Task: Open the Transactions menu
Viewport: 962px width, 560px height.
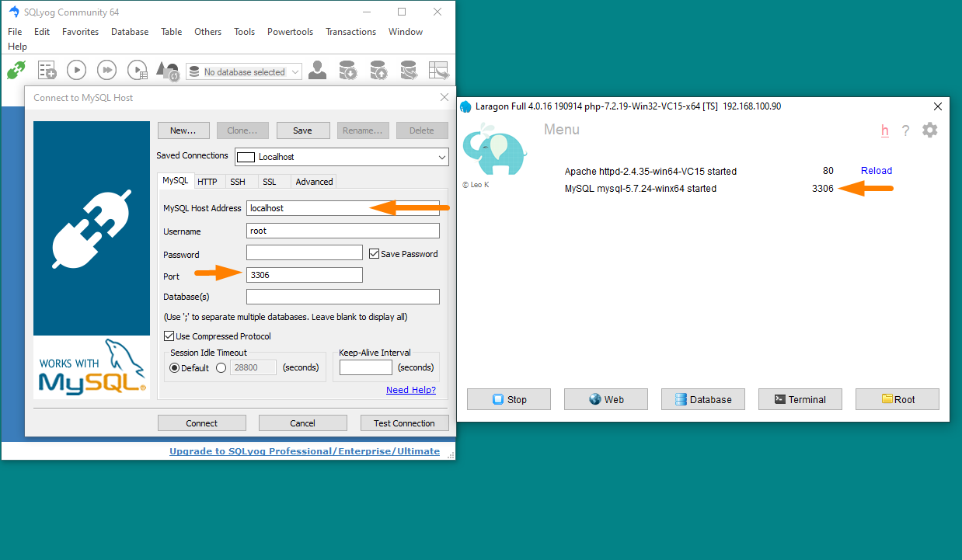Action: [x=351, y=32]
